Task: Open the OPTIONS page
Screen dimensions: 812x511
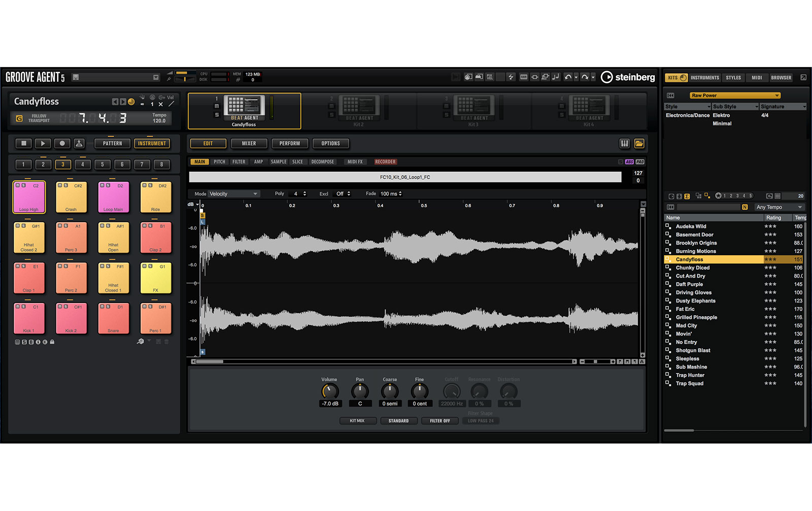Action: click(331, 144)
